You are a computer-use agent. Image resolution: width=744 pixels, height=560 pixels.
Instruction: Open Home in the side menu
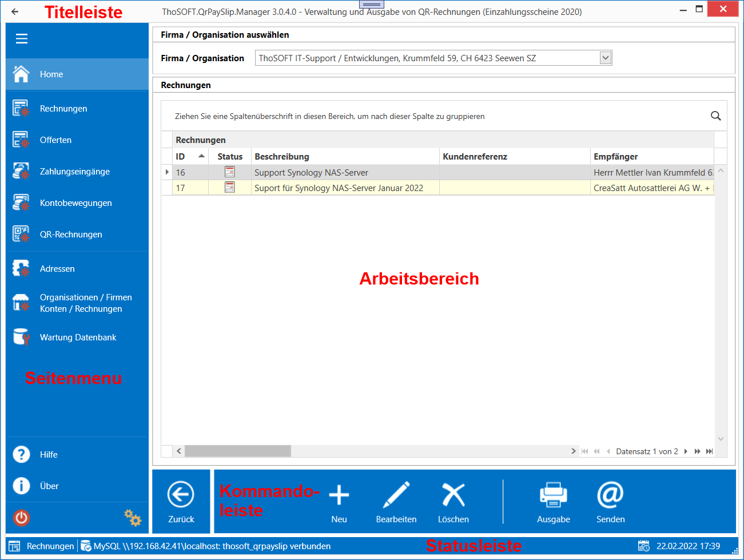pos(77,74)
